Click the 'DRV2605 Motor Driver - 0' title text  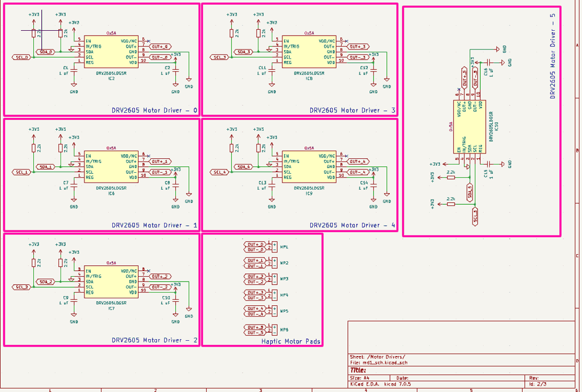(x=154, y=110)
